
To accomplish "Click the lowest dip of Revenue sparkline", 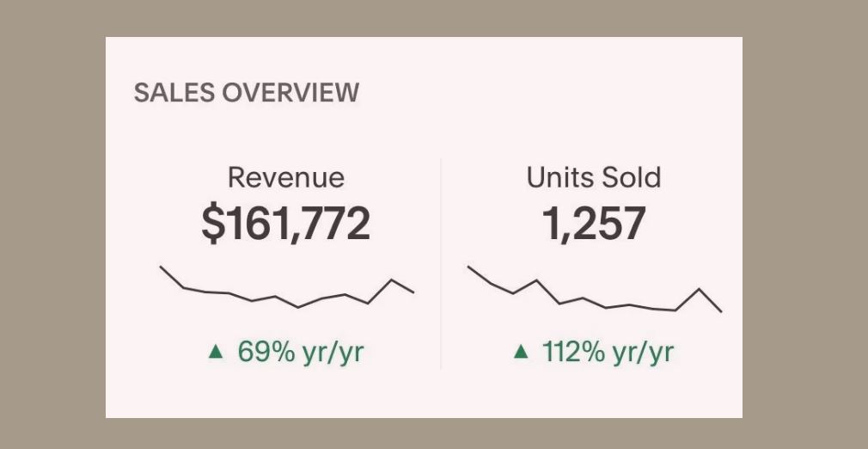I will coord(298,307).
